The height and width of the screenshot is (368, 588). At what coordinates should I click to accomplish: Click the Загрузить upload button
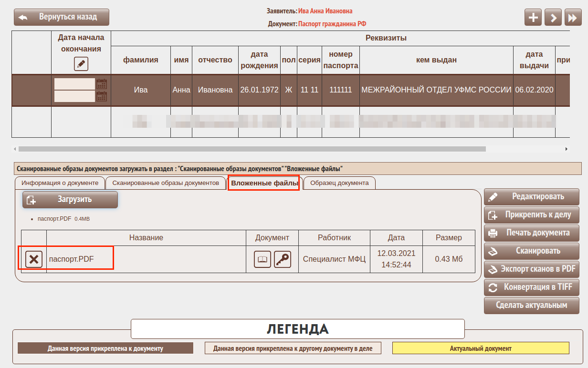pyautogui.click(x=70, y=200)
